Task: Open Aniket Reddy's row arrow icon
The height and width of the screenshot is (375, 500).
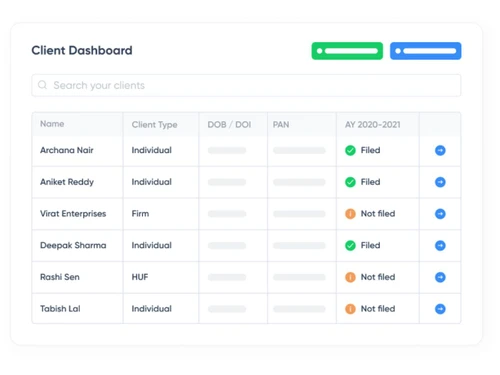Action: (440, 182)
